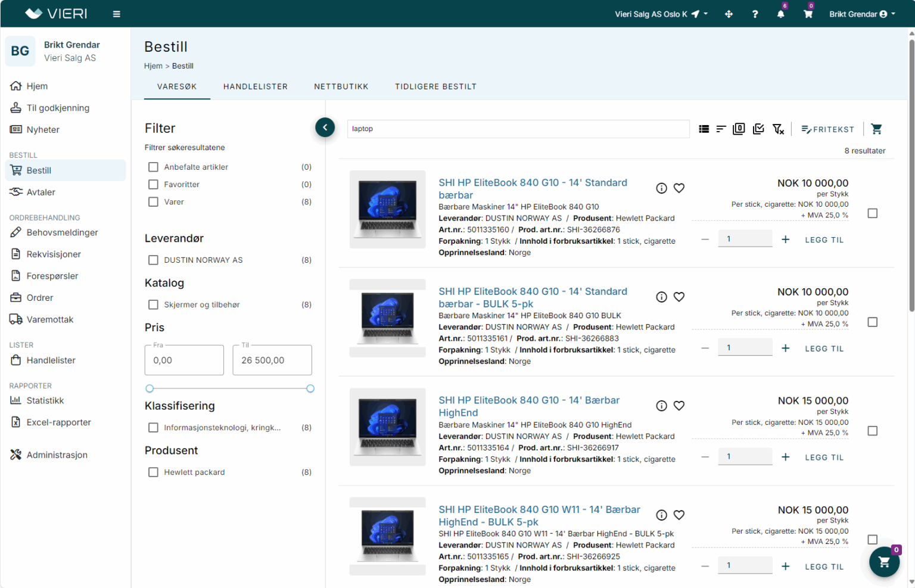
Task: Check the DUSTIN NORWAY AS supplier filter
Action: [154, 260]
